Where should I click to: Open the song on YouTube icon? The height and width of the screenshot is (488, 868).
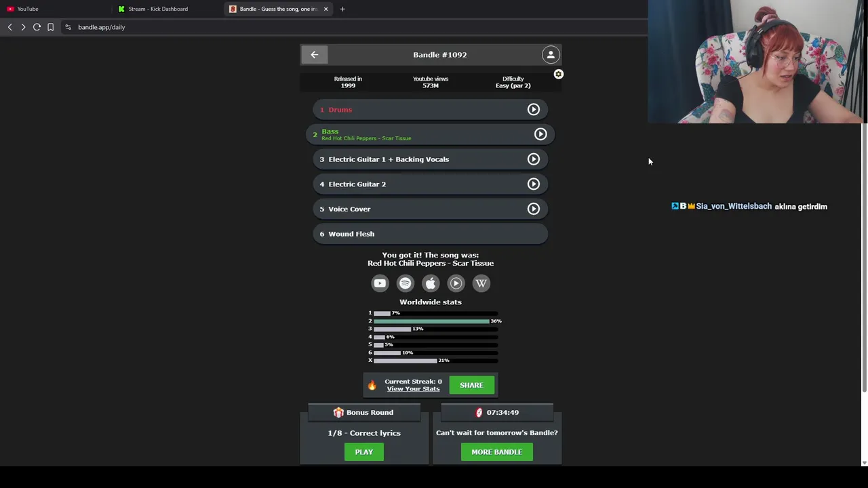[380, 283]
